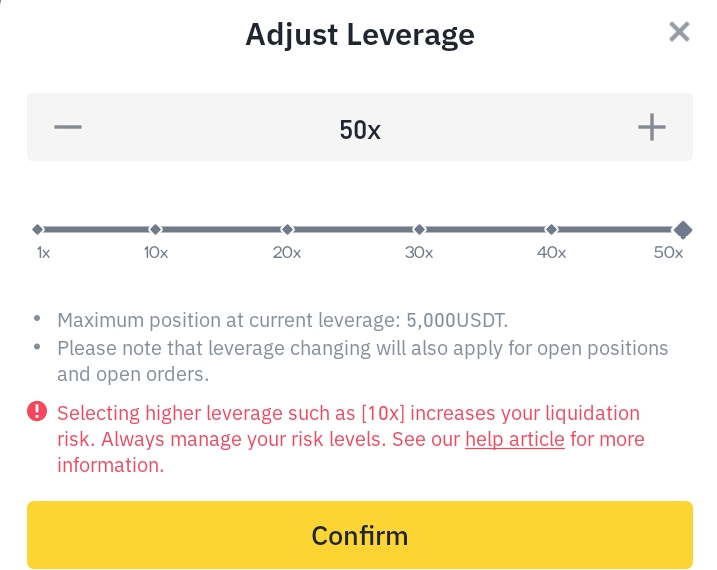Select the 50x label under slider
The image size is (717, 570).
668,252
